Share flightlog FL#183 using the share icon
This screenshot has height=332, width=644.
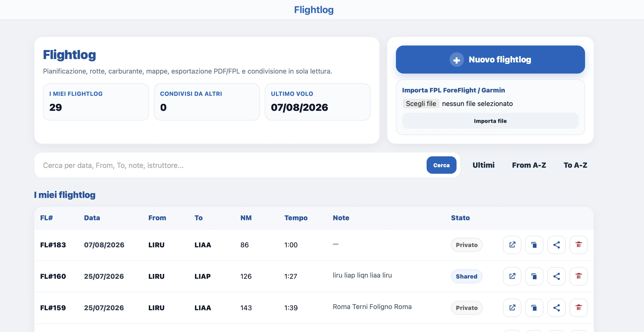pos(556,245)
